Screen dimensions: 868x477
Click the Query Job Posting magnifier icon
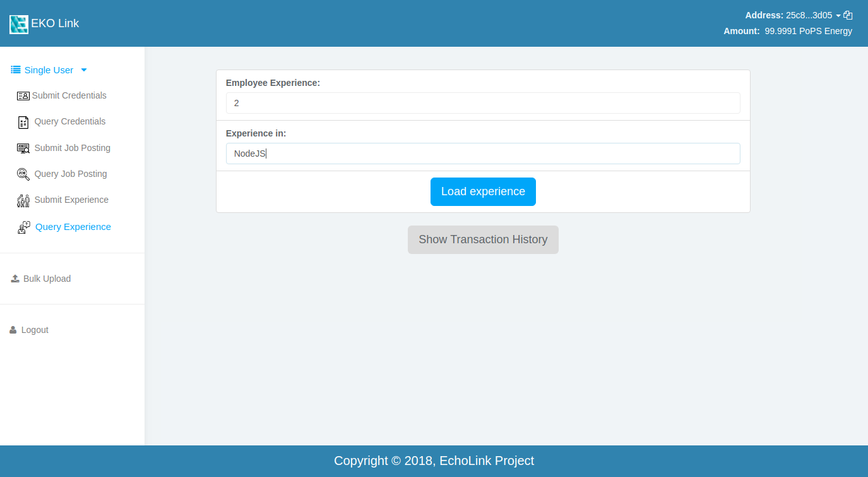pyautogui.click(x=23, y=174)
